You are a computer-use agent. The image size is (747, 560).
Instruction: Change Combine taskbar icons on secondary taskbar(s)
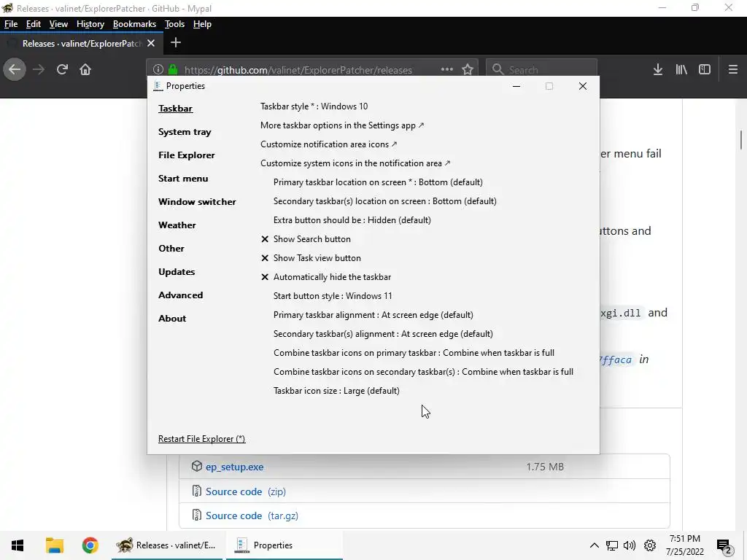coord(423,372)
